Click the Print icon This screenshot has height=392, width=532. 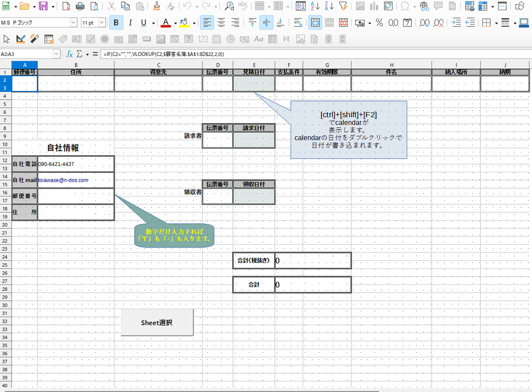pyautogui.click(x=80, y=6)
